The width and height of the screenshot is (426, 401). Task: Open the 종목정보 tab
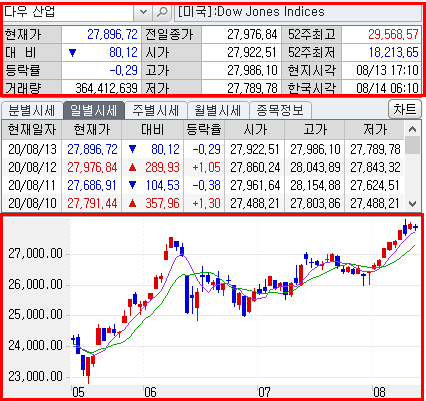(x=280, y=110)
